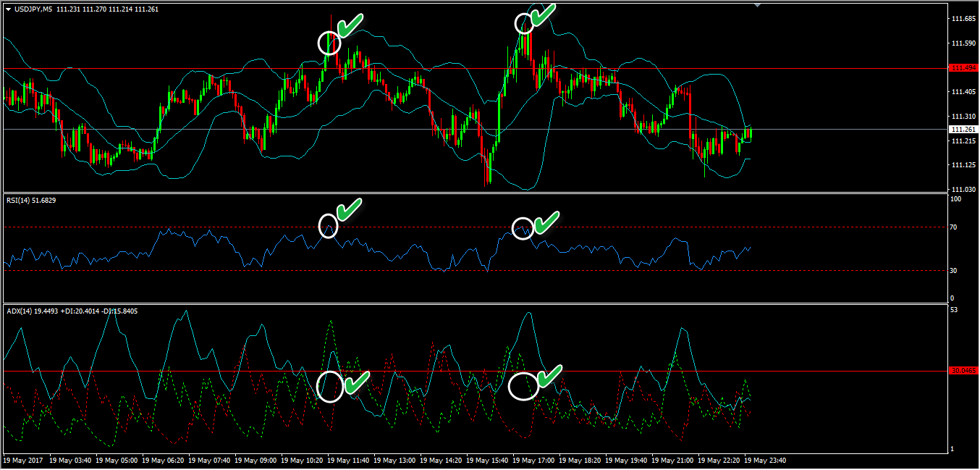Viewport: 980px width, 470px height.
Task: Click time axis label 19 May 23:40
Action: tap(765, 460)
